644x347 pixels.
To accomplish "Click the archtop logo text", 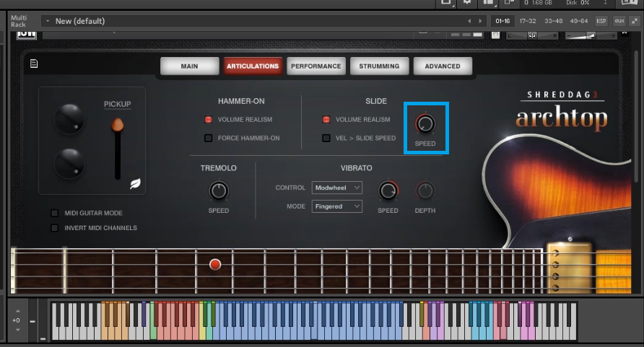I will (562, 118).
